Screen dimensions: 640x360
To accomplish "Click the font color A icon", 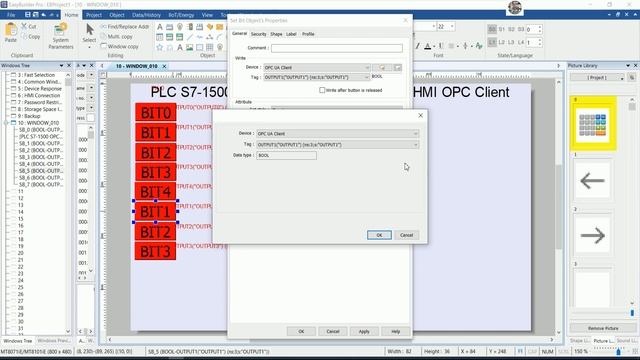I will coord(427,46).
